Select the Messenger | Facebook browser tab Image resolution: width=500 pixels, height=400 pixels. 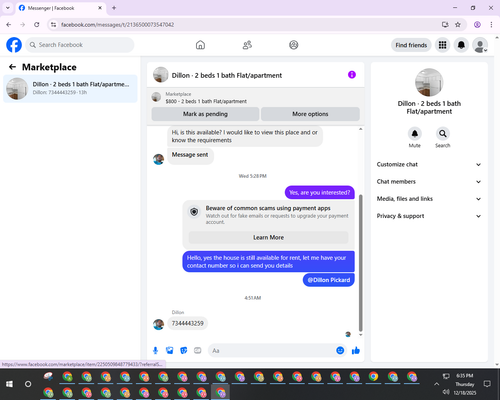[61, 8]
